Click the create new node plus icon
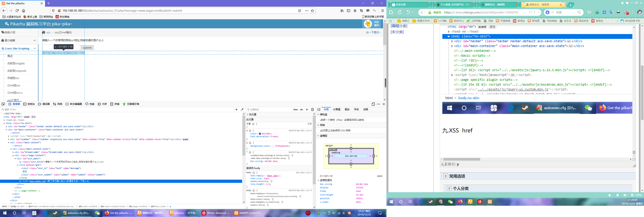The width and height of the screenshot is (644, 217). pyautogui.click(x=236, y=109)
